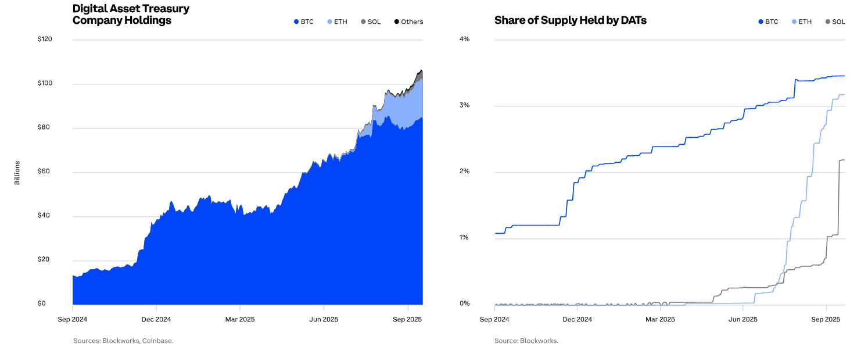Click Dec 2024 on the Holdings chart x-axis
Image resolution: width=868 pixels, height=350 pixels.
[156, 319]
